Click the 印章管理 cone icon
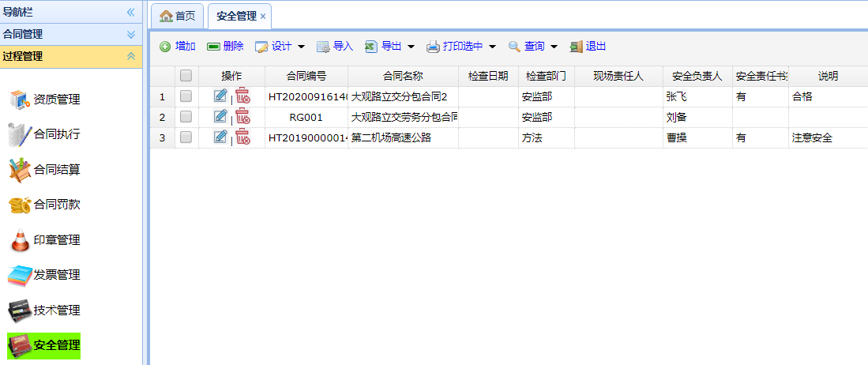The image size is (868, 365). [x=21, y=240]
